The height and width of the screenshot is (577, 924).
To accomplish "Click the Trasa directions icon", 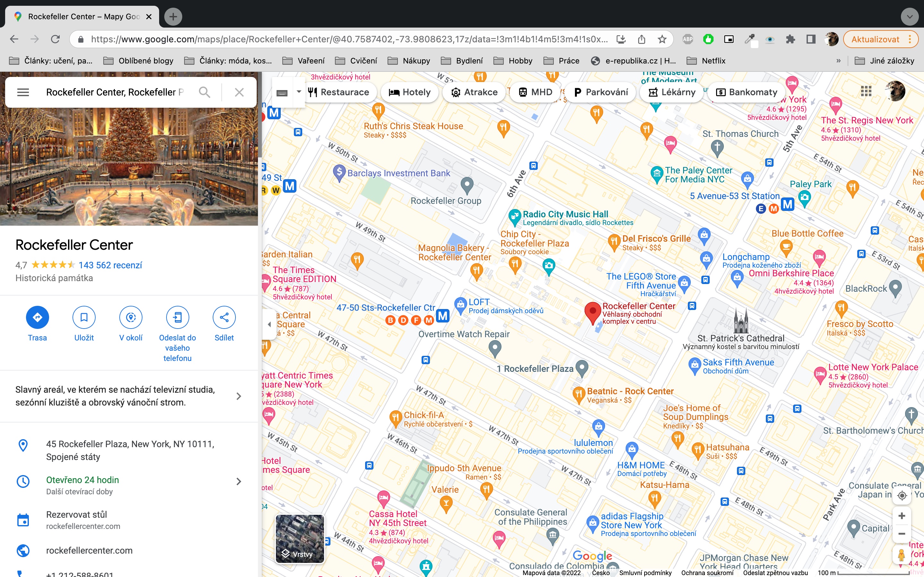I will tap(37, 317).
